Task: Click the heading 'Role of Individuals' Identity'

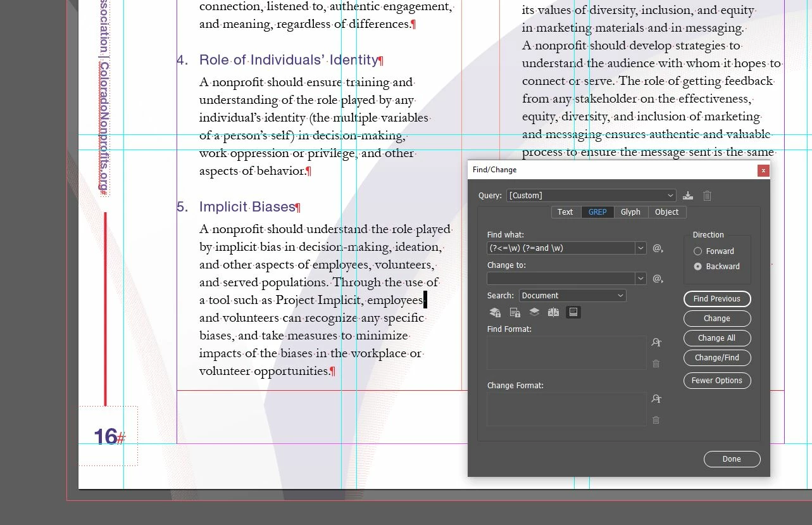Action: [x=289, y=60]
